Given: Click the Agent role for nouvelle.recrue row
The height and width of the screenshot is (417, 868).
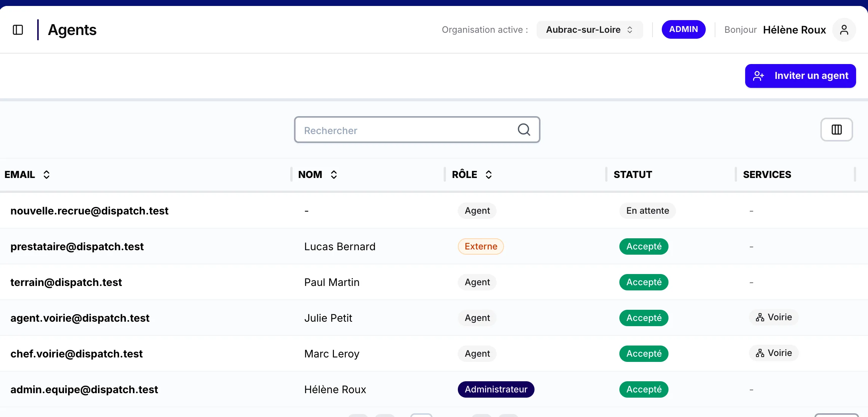Looking at the screenshot, I should (x=477, y=211).
